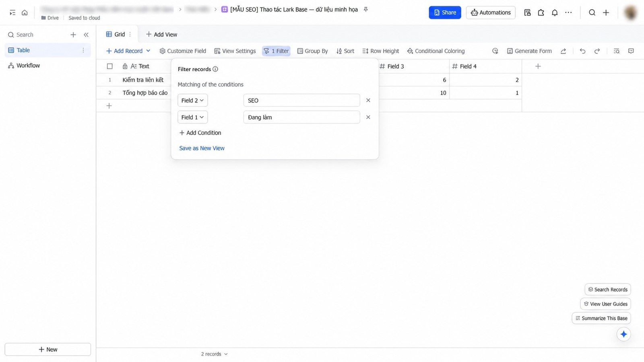Remove the Field 2 SEO condition
644x362 pixels.
pyautogui.click(x=368, y=100)
